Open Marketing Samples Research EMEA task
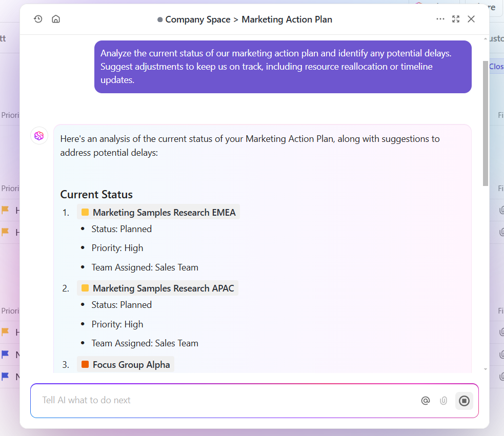The image size is (504, 436). pyautogui.click(x=164, y=212)
